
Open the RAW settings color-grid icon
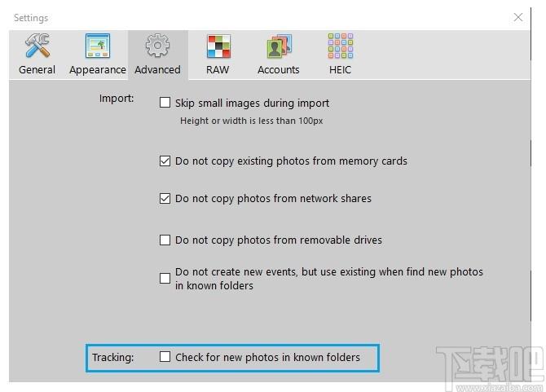218,46
